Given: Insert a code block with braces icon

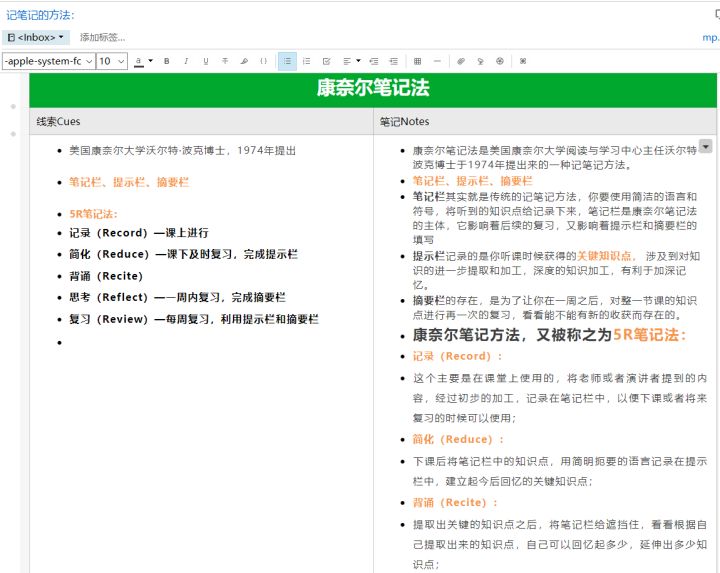Looking at the screenshot, I should pyautogui.click(x=264, y=61).
